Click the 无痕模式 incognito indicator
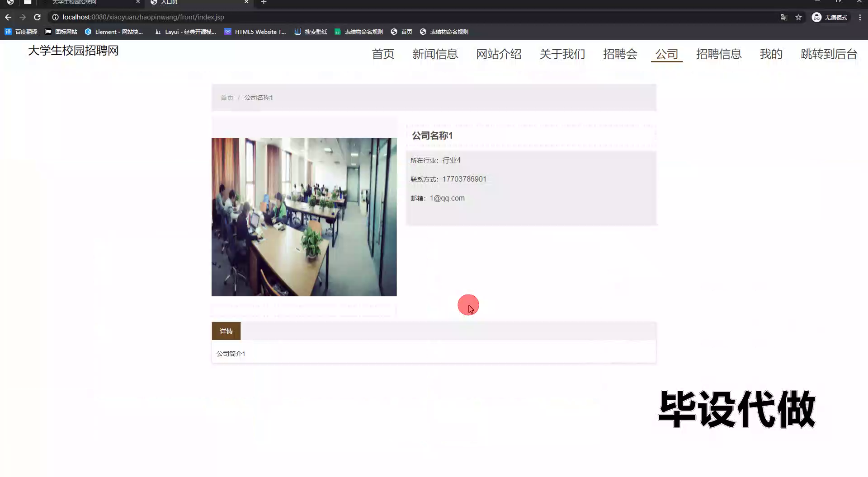This screenshot has height=477, width=868. [830, 17]
